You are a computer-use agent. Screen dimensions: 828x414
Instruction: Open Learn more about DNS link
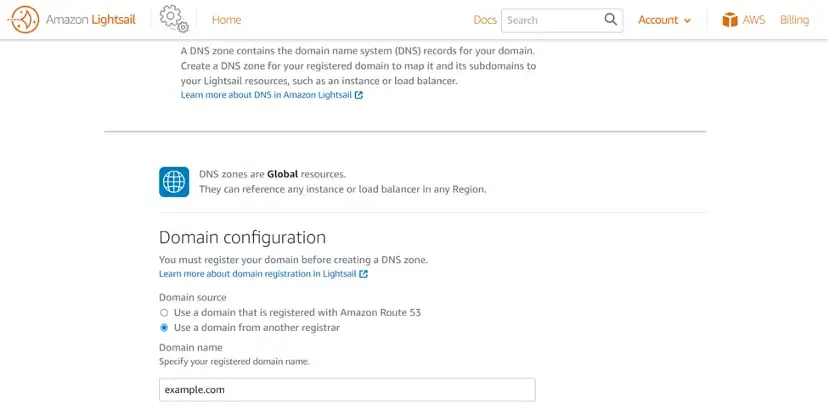click(266, 96)
